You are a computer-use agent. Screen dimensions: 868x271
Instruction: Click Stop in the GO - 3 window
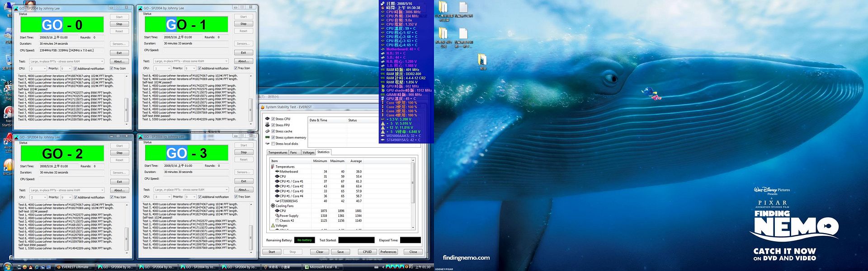244,152
